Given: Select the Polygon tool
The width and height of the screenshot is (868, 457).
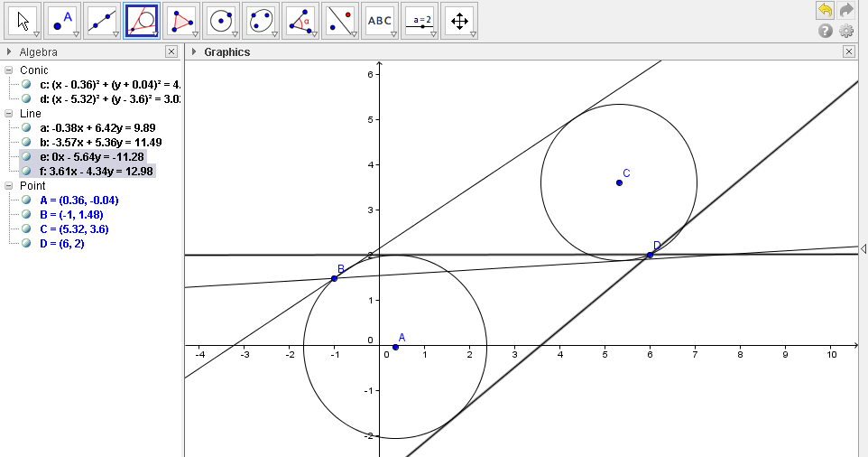Looking at the screenshot, I should 181,21.
